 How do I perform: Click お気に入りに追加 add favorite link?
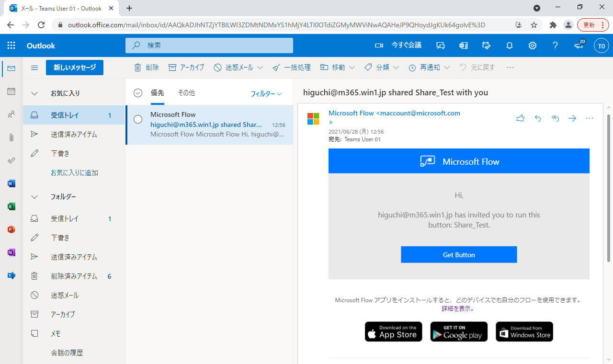click(75, 173)
